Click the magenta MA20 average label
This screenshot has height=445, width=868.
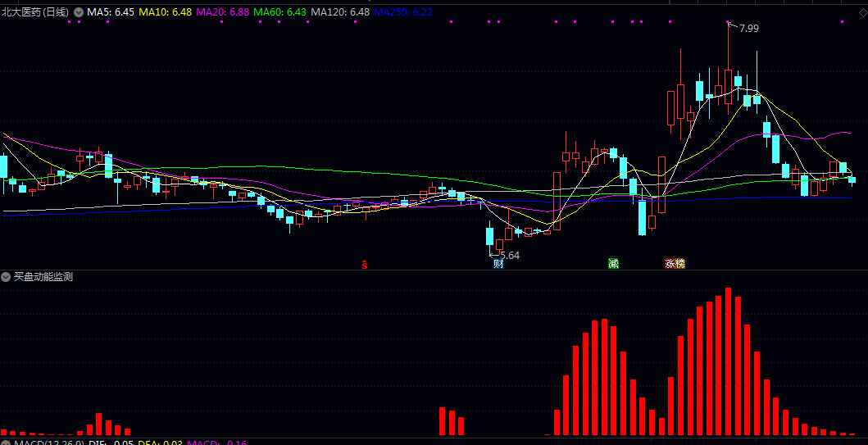[x=222, y=12]
